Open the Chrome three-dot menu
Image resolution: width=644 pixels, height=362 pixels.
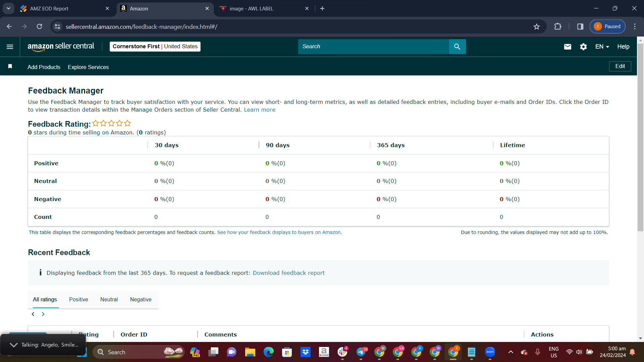point(635,26)
